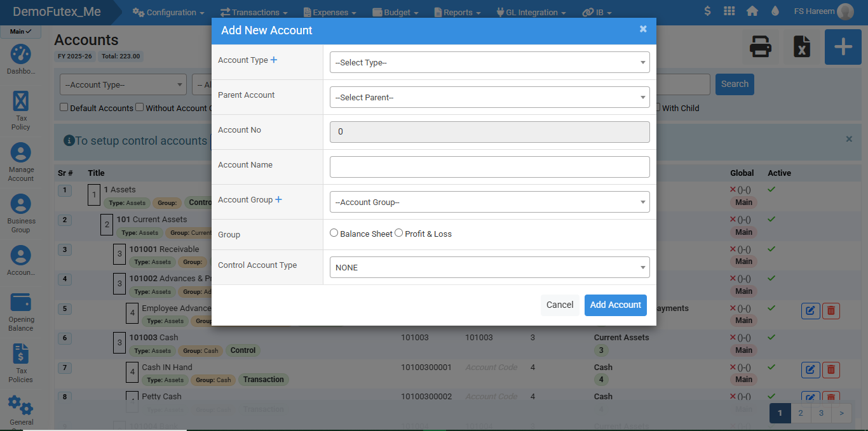Viewport: 868px width, 431px height.
Task: Expand the Select Parent dropdown
Action: pyautogui.click(x=489, y=98)
